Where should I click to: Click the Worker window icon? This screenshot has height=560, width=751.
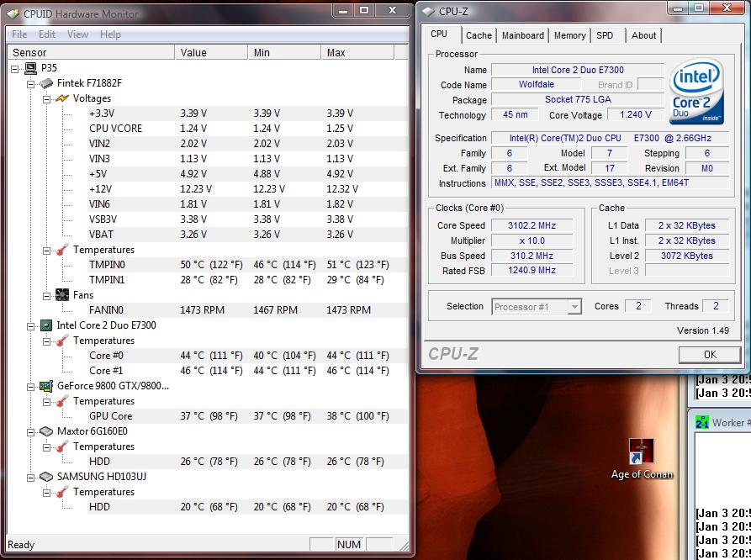(x=702, y=422)
